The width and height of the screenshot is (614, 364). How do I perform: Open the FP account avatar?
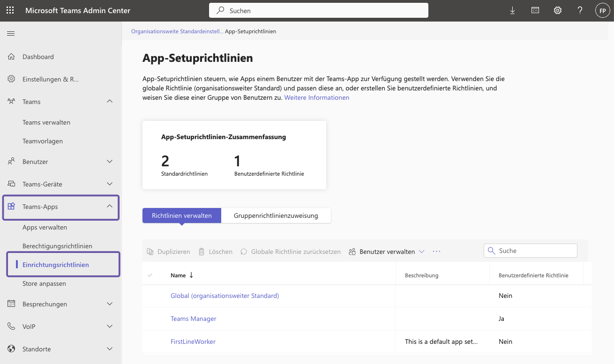point(602,10)
